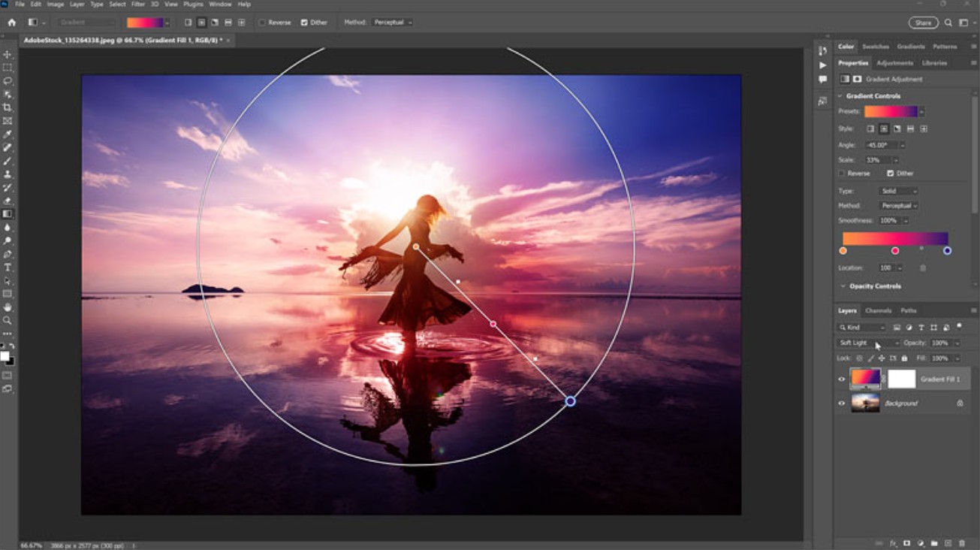
Task: Select the Hand tool
Action: click(x=8, y=307)
